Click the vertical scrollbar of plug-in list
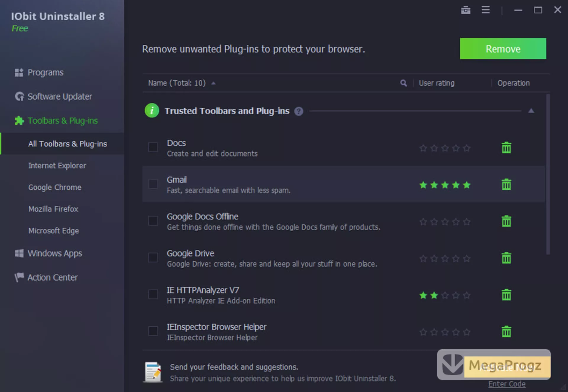Screen dimensions: 568x392 coord(548,175)
